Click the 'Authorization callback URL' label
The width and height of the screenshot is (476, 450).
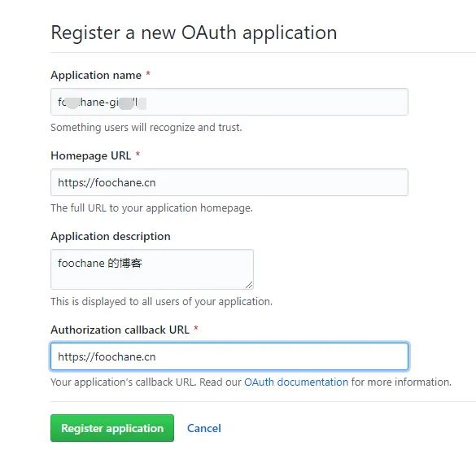(120, 330)
